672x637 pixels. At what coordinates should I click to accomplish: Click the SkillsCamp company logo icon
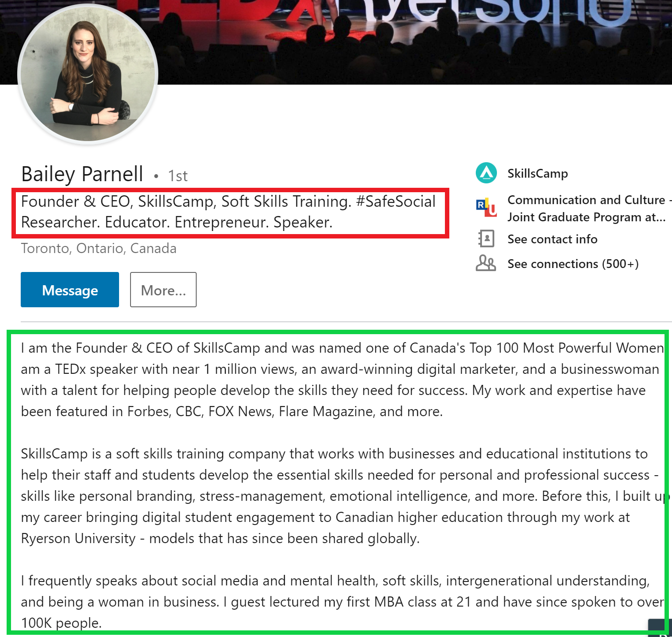click(x=486, y=173)
